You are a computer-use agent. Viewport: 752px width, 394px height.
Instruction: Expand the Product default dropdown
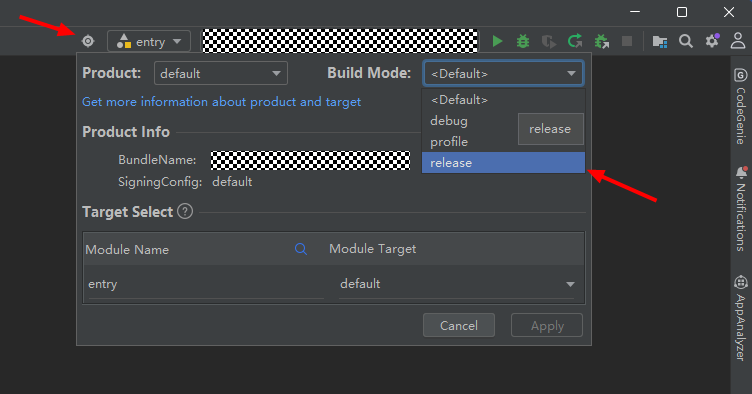221,73
